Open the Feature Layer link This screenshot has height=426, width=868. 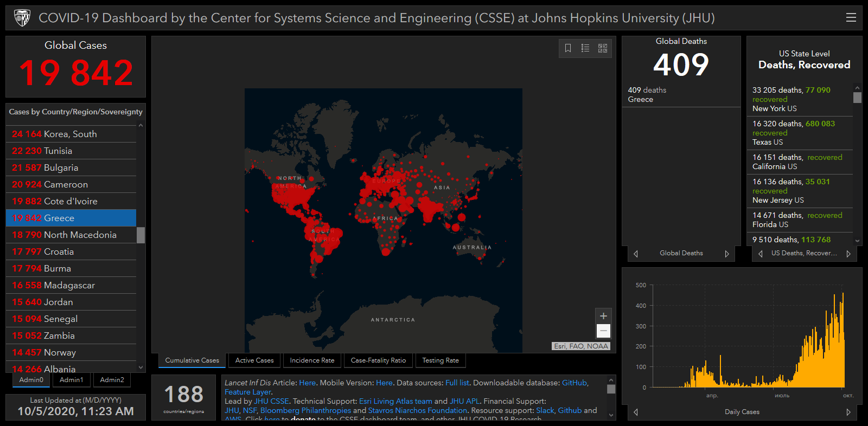point(248,392)
